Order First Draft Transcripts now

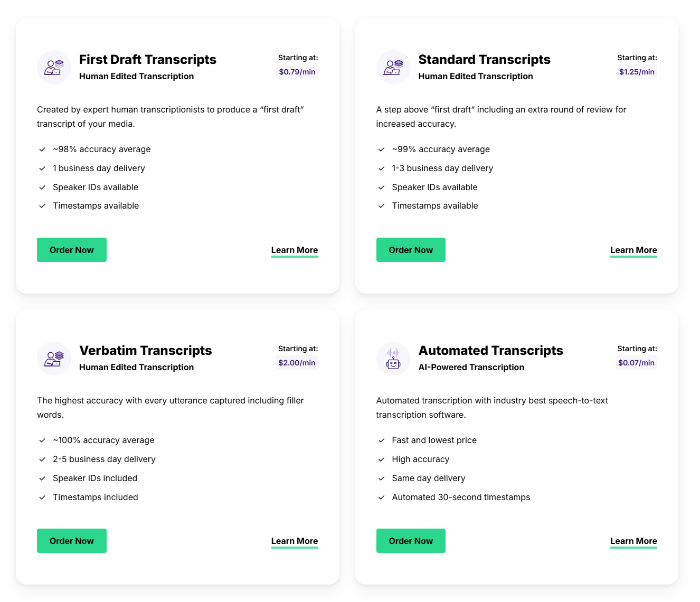coord(72,250)
